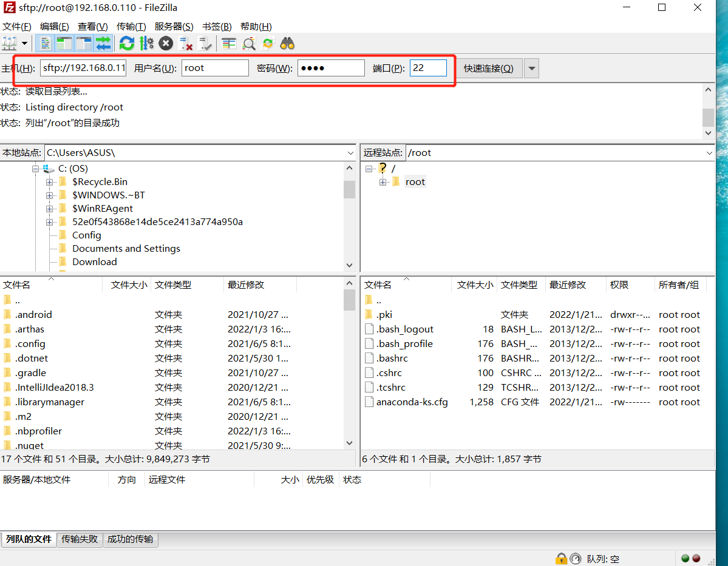Toggle synchronized browsing
Screen dimensions: 728x566
tap(268, 44)
